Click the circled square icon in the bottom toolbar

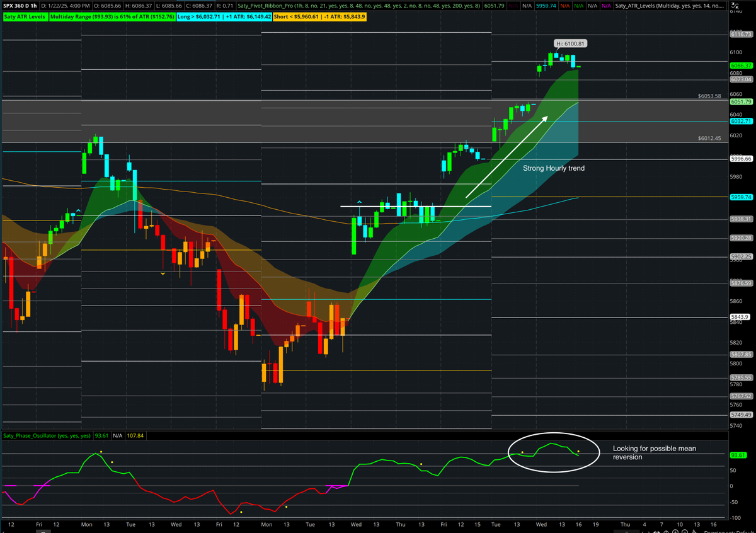click(x=684, y=532)
